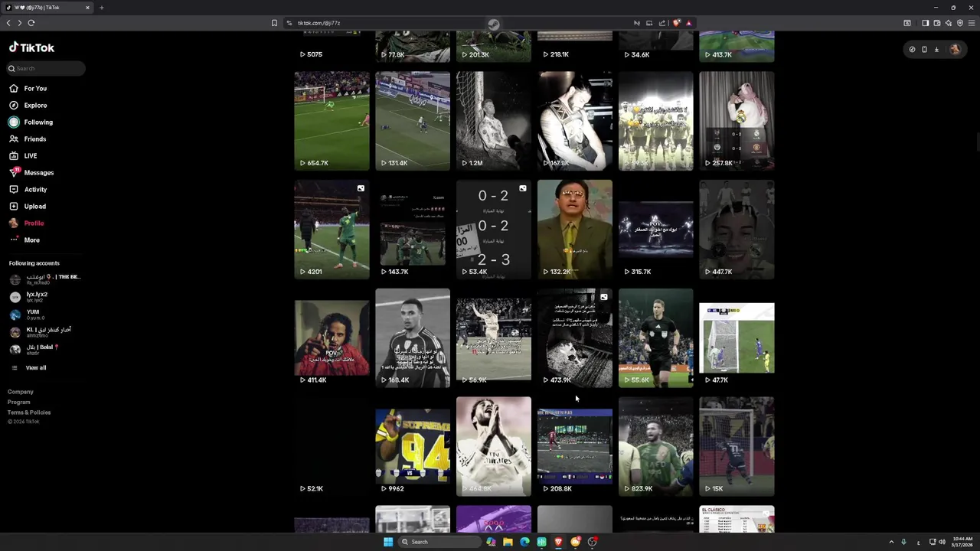The image size is (980, 551).
Task: Click the share icon in the address bar
Action: coord(662,23)
